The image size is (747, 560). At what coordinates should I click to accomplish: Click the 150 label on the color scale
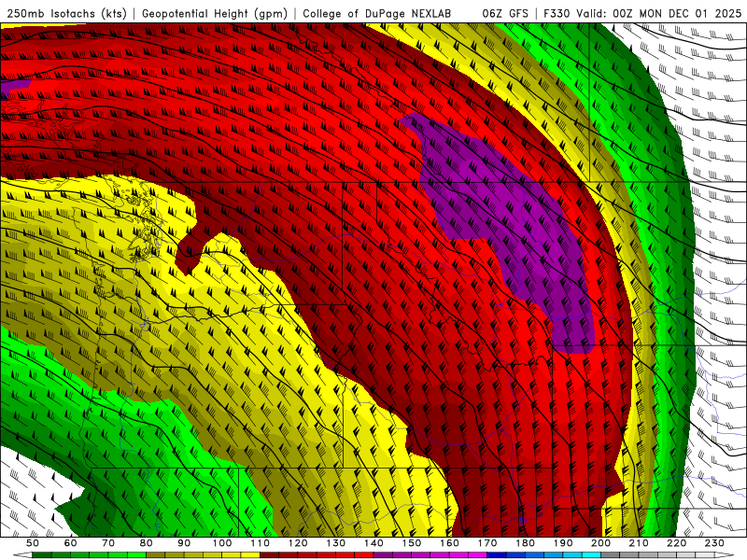412,543
